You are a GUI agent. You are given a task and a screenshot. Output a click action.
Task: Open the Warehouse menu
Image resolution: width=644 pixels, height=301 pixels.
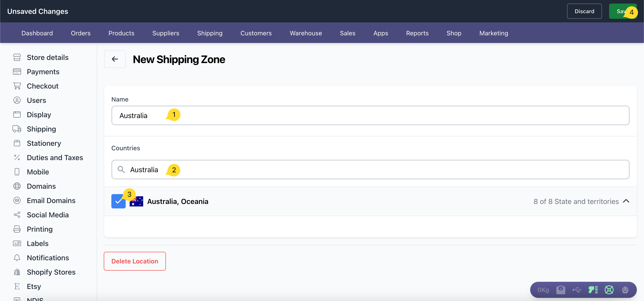pos(305,33)
